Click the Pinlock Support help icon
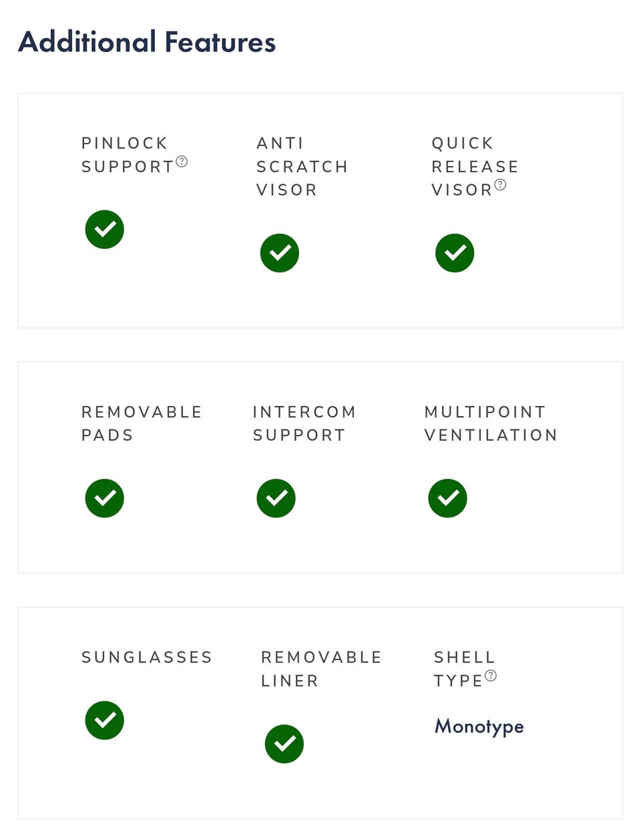 click(x=182, y=162)
